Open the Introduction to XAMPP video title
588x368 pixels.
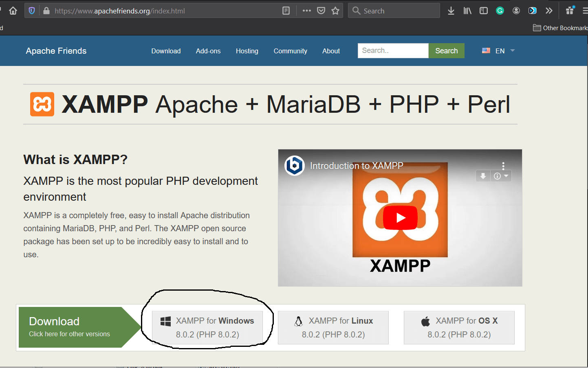pyautogui.click(x=357, y=166)
